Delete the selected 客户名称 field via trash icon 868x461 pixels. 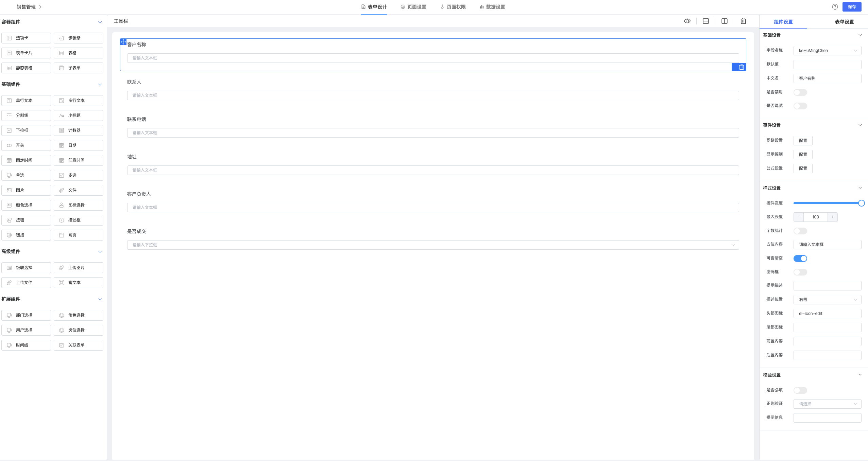coord(742,67)
